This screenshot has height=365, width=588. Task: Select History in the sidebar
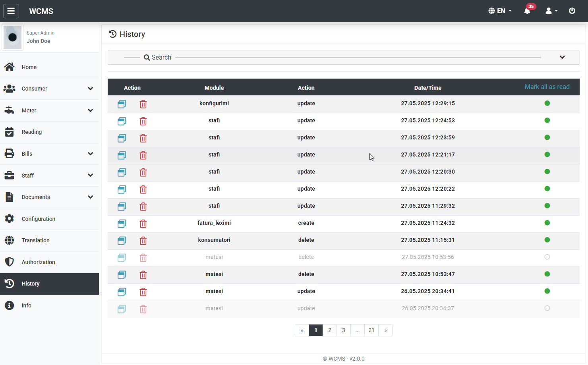49,284
